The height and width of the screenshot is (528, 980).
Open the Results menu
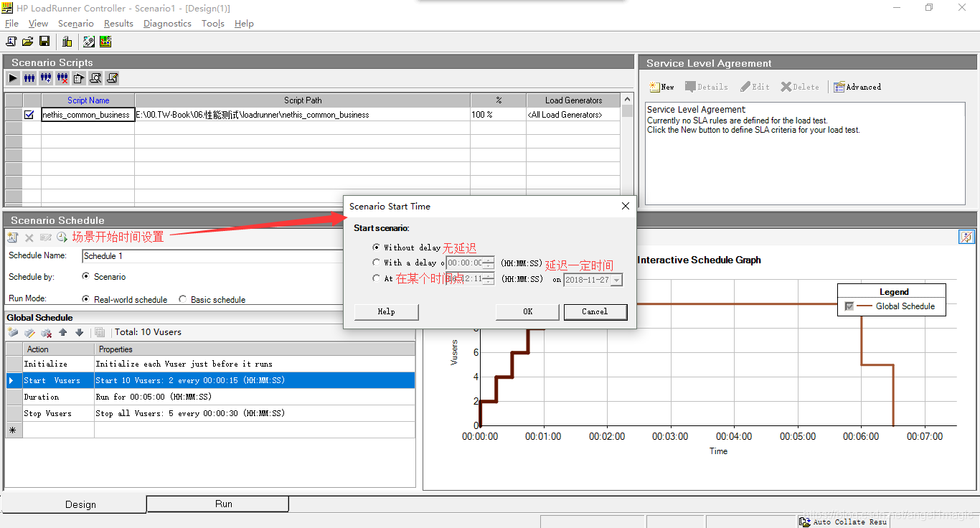(118, 23)
